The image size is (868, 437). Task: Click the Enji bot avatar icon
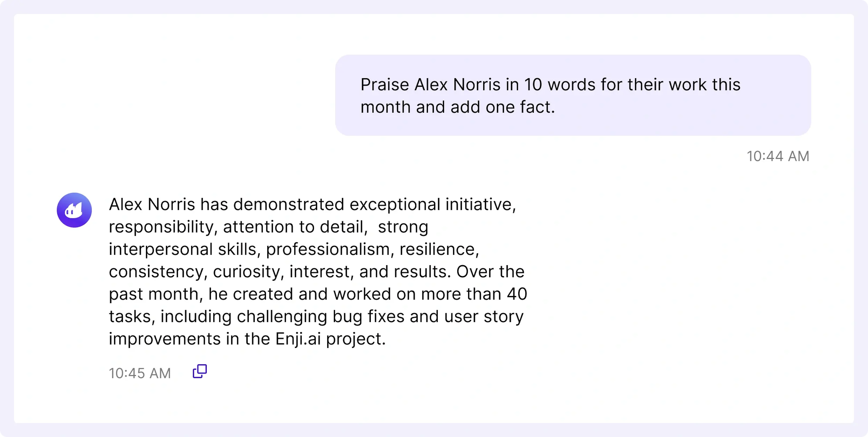coord(74,210)
